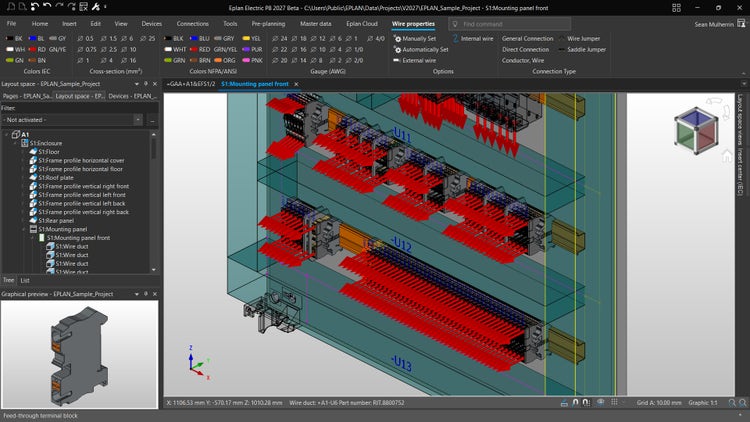750x422 pixels.
Task: Set cross-section to 16 mm²
Action: 129,60
